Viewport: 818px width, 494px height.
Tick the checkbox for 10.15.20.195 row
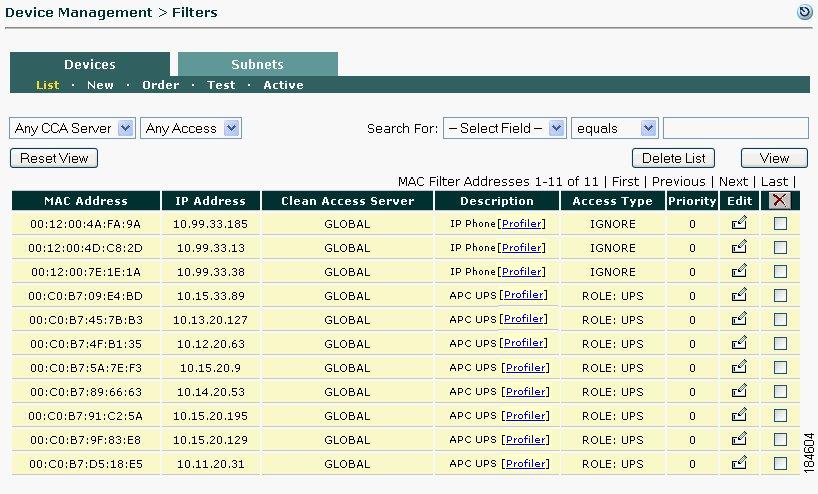(780, 416)
